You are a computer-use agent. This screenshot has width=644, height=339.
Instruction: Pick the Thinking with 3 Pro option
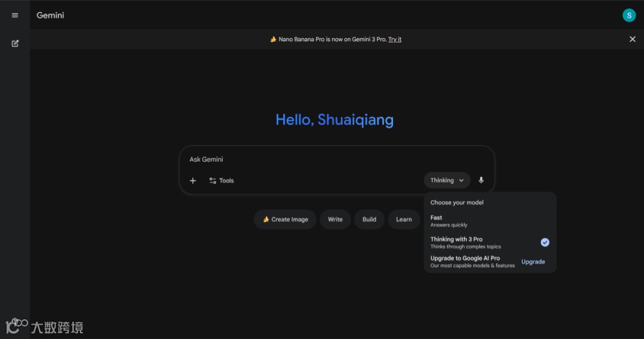[490, 242]
